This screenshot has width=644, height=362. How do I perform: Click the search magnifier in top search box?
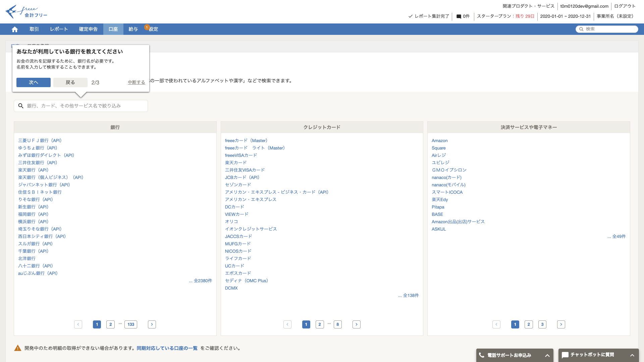point(581,29)
